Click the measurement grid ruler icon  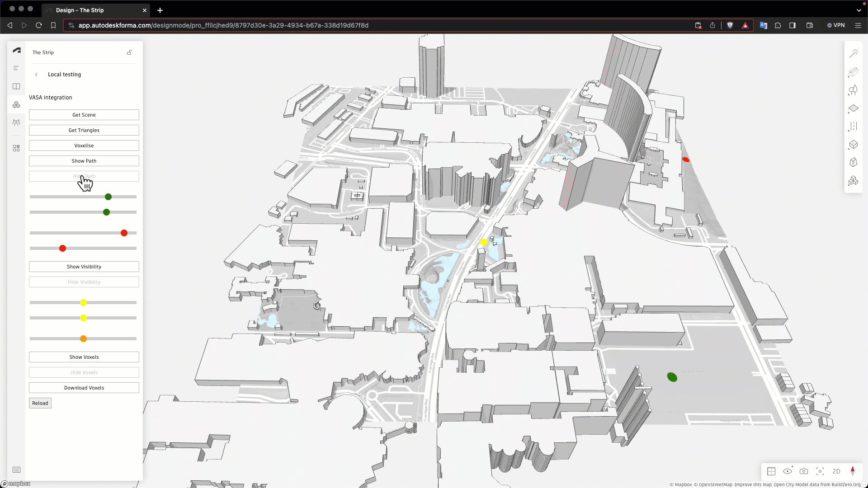click(771, 471)
